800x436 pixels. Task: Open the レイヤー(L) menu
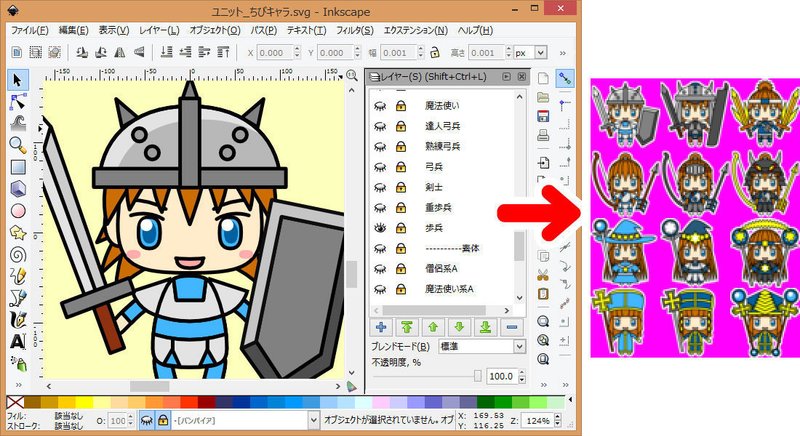[x=159, y=30]
